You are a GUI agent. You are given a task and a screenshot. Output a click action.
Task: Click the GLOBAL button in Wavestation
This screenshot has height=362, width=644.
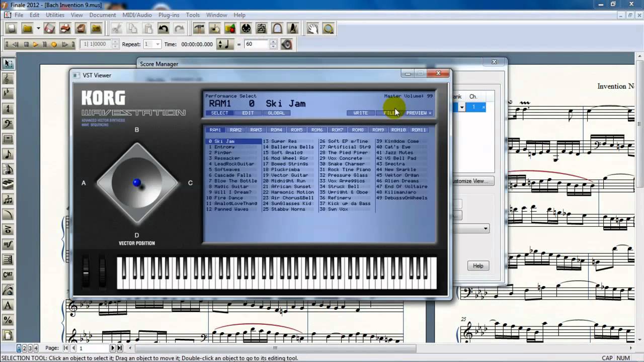pyautogui.click(x=276, y=113)
